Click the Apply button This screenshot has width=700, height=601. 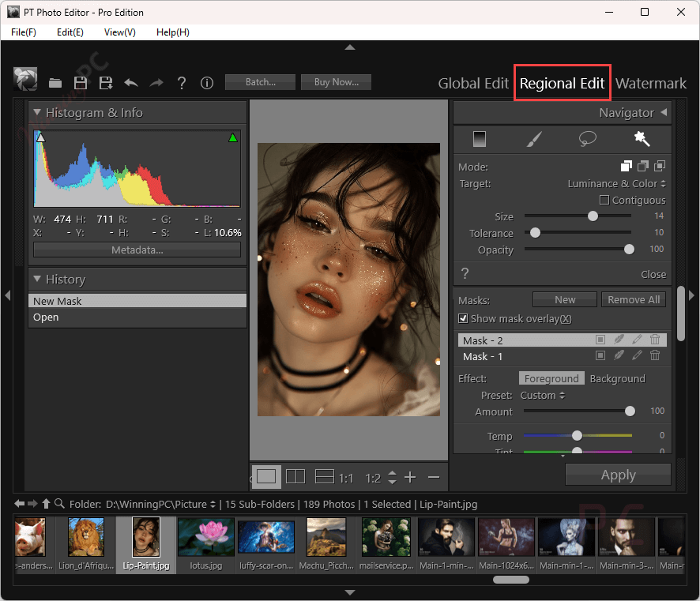(x=618, y=475)
